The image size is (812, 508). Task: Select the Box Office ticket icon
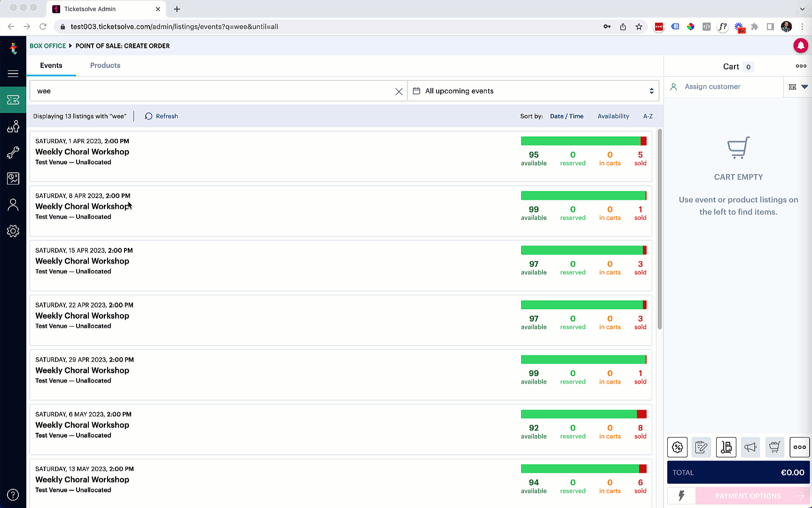point(13,100)
